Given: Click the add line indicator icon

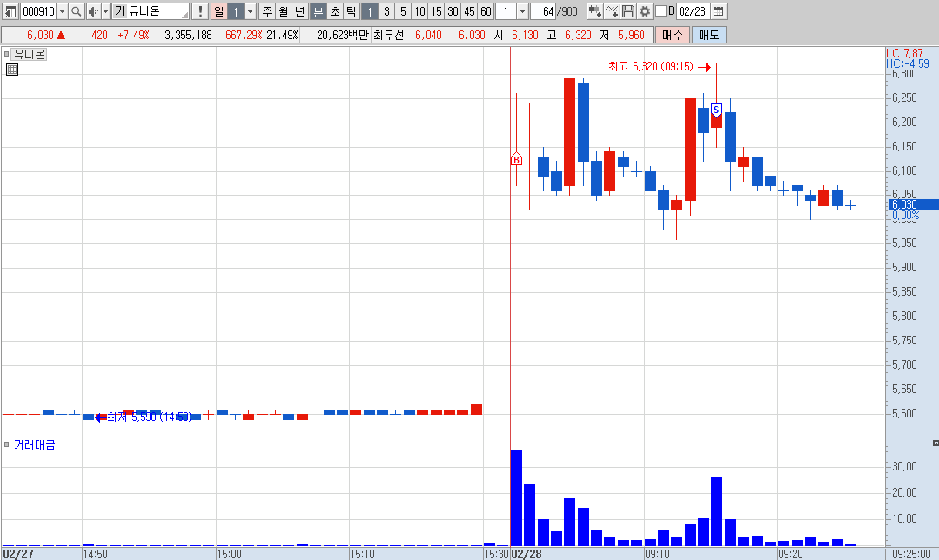Looking at the screenshot, I should pyautogui.click(x=612, y=11).
